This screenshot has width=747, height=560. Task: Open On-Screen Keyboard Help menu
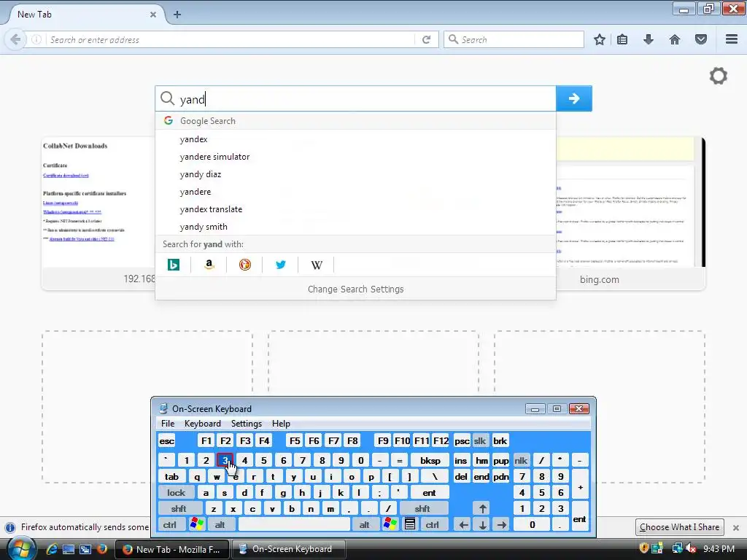coord(281,424)
